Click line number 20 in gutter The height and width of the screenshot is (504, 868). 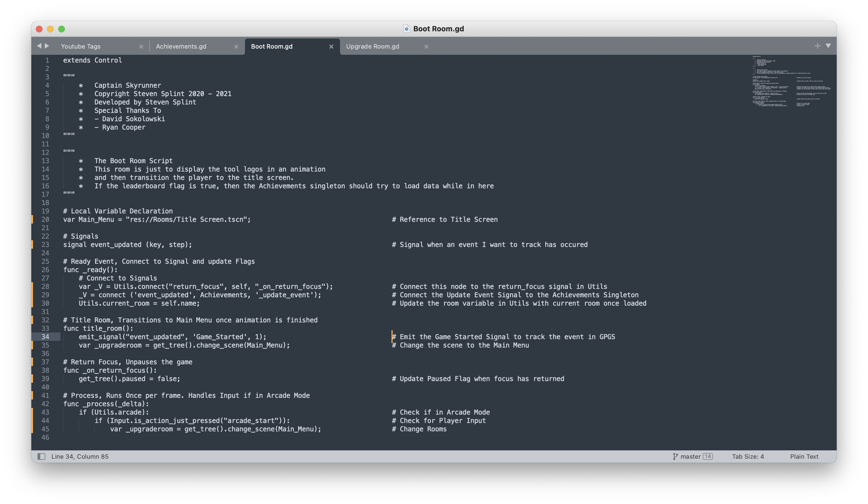45,220
